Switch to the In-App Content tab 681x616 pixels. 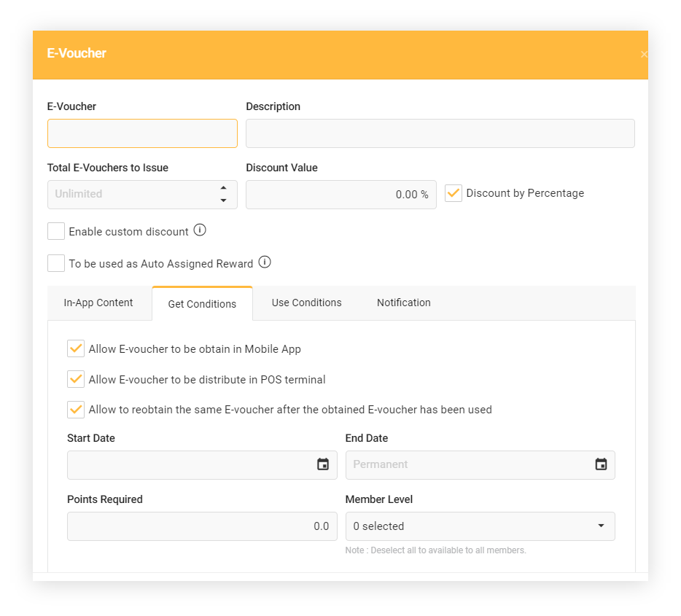click(x=98, y=303)
